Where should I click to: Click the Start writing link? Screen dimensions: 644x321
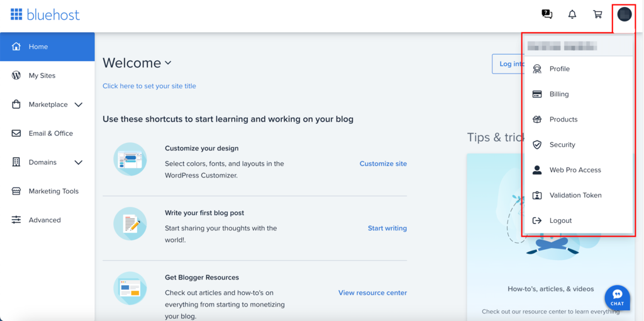[x=387, y=228]
